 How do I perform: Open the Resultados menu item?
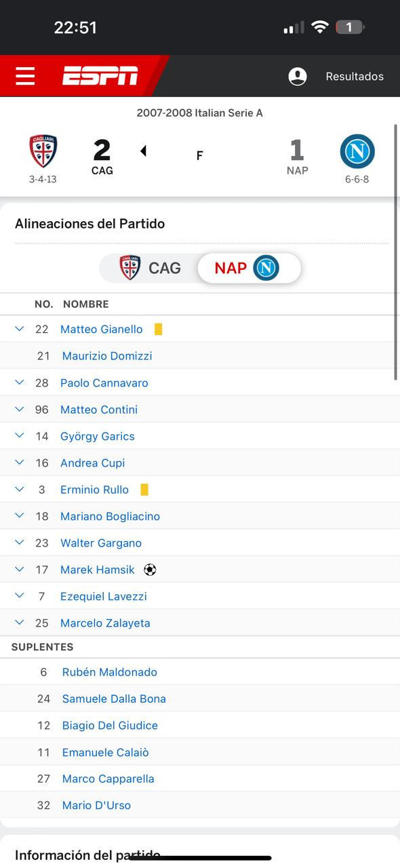(x=355, y=77)
